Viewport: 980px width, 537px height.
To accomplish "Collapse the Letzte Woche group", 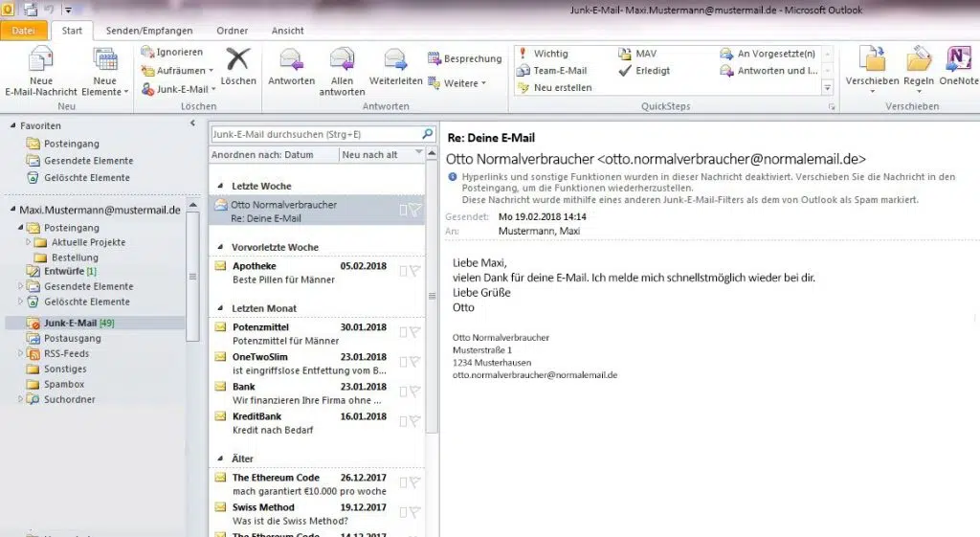I will tap(220, 186).
